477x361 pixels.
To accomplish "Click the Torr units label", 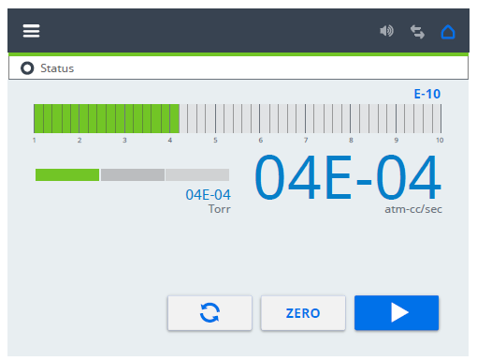I will pos(219,209).
